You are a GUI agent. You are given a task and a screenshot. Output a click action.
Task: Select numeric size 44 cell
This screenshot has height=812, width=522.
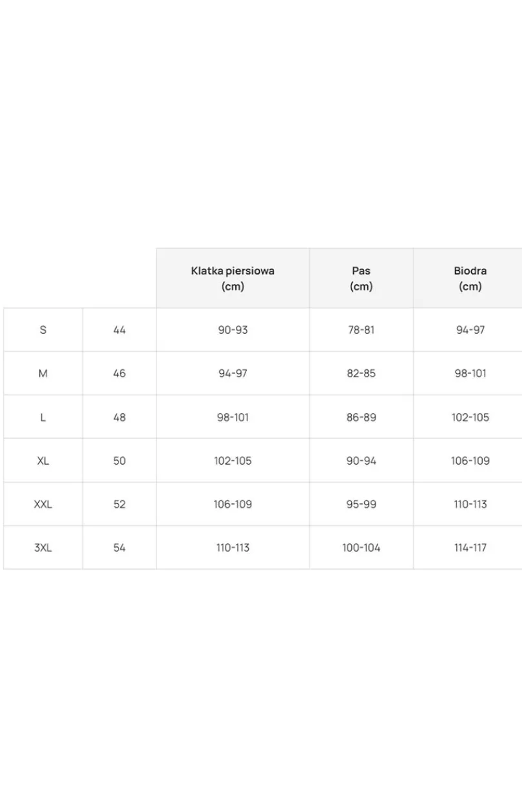[x=119, y=330]
